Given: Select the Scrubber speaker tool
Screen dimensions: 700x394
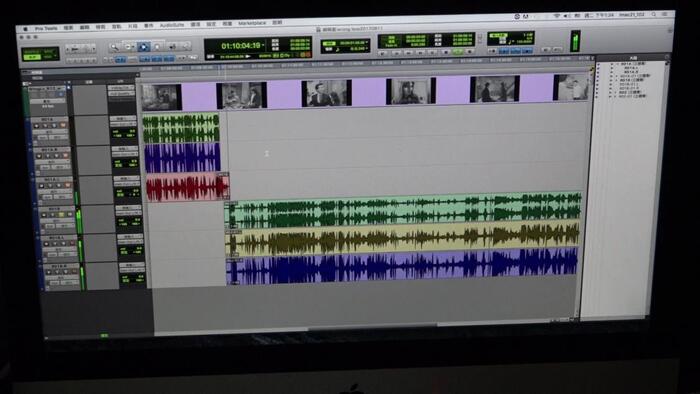Looking at the screenshot, I should 172,46.
